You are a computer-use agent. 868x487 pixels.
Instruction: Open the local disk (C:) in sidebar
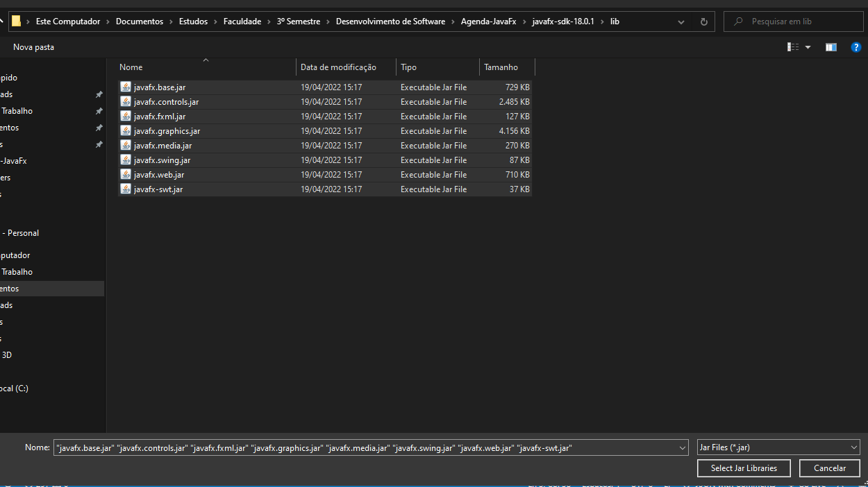click(14, 388)
